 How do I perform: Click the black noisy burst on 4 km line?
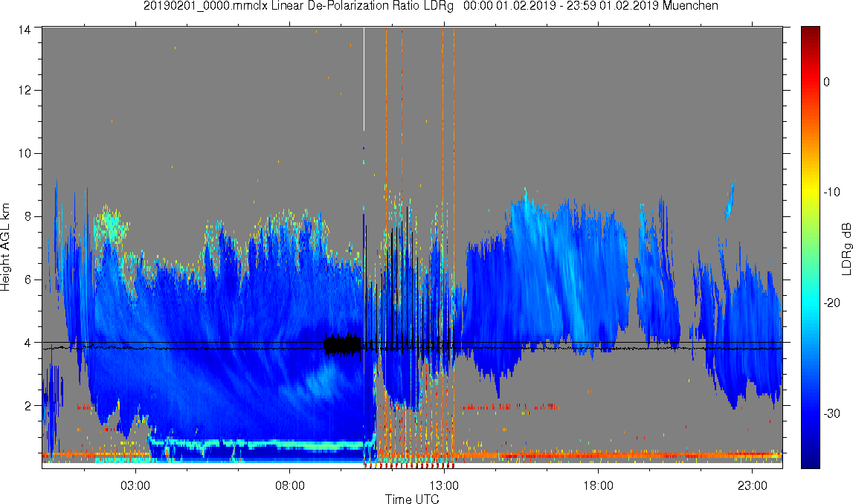[x=342, y=345]
